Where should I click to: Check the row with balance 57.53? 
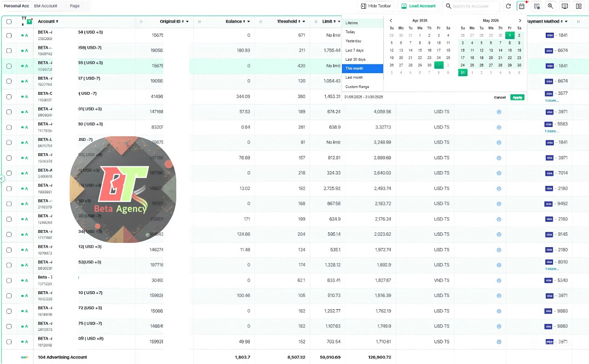[x=9, y=112]
